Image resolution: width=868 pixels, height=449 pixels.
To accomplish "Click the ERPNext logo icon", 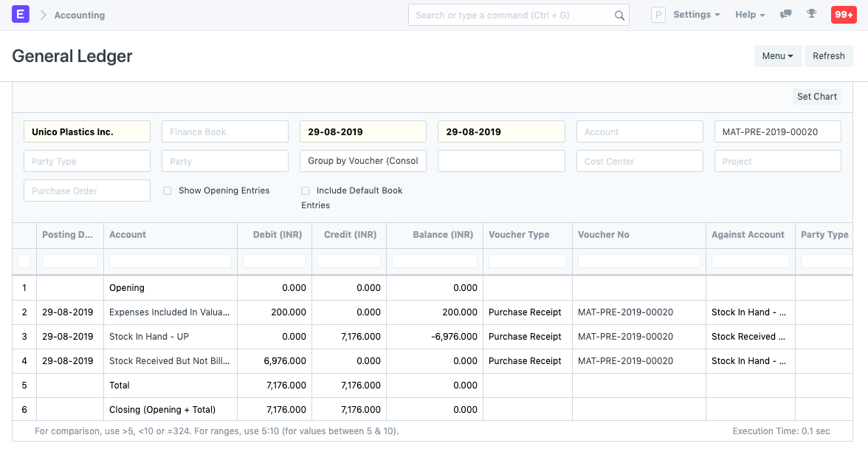I will 20,14.
